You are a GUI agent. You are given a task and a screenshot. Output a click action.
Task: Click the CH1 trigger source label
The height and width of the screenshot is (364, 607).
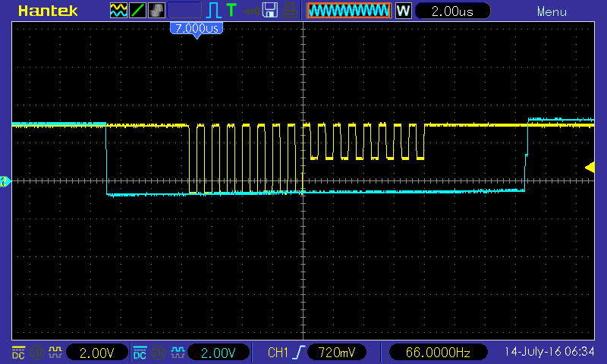coord(278,353)
